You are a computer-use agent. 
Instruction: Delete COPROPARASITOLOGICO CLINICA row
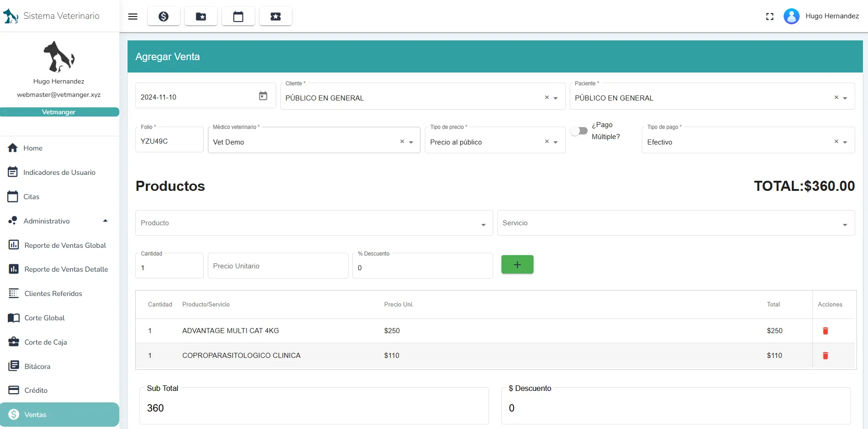pyautogui.click(x=825, y=356)
